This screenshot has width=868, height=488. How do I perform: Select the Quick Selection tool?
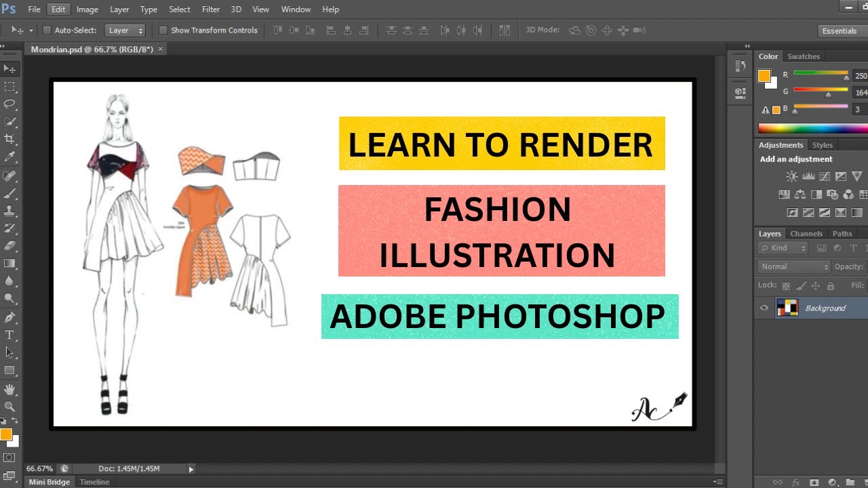(9, 122)
